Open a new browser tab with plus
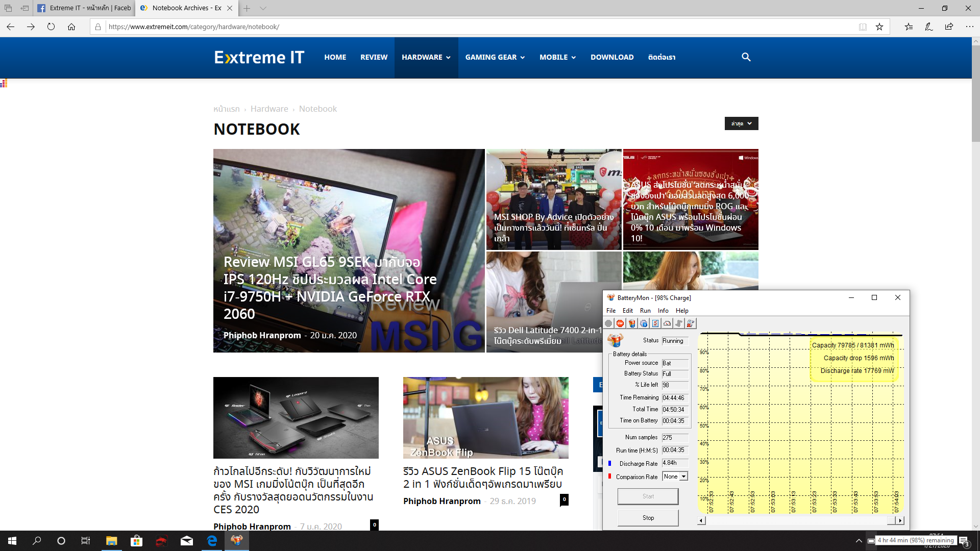The image size is (980, 551). [247, 8]
